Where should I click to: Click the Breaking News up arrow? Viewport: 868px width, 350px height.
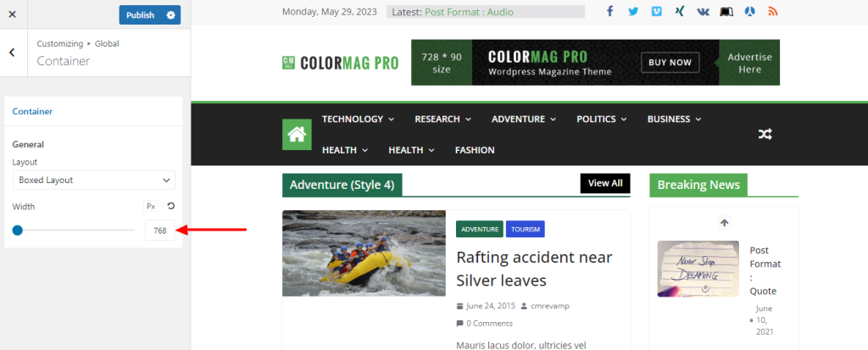(x=724, y=223)
